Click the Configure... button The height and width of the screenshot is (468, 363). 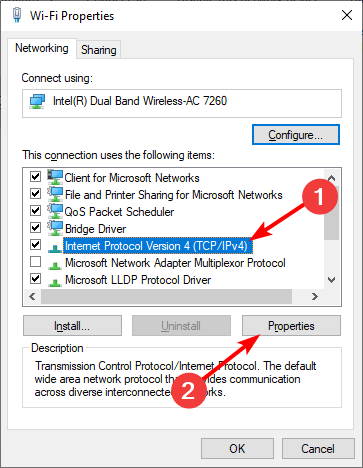296,135
